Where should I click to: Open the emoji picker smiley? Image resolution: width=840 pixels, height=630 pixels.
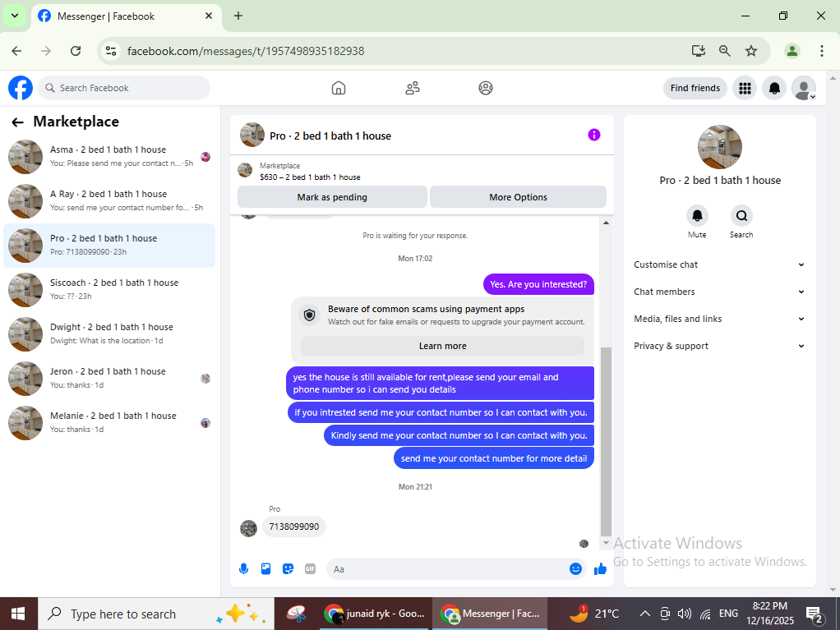[x=575, y=569]
